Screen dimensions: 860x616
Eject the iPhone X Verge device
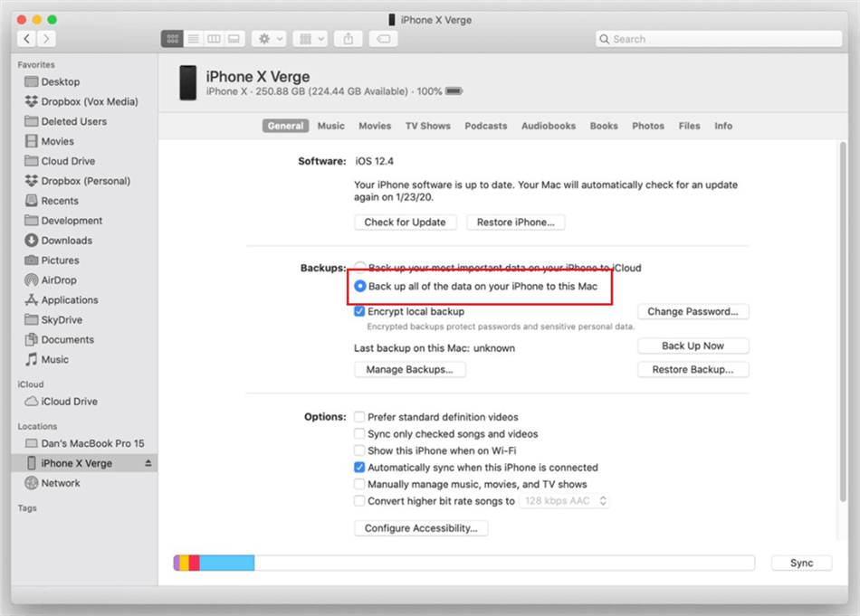148,463
